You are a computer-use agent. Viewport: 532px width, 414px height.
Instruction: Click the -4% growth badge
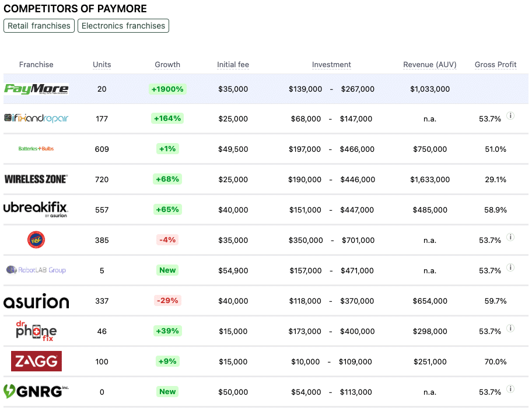pos(167,240)
